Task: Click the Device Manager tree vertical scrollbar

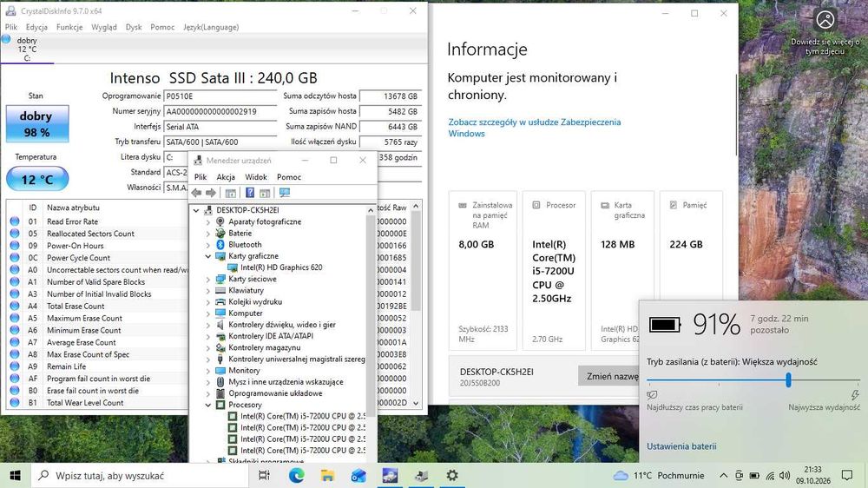Action: pos(371,316)
